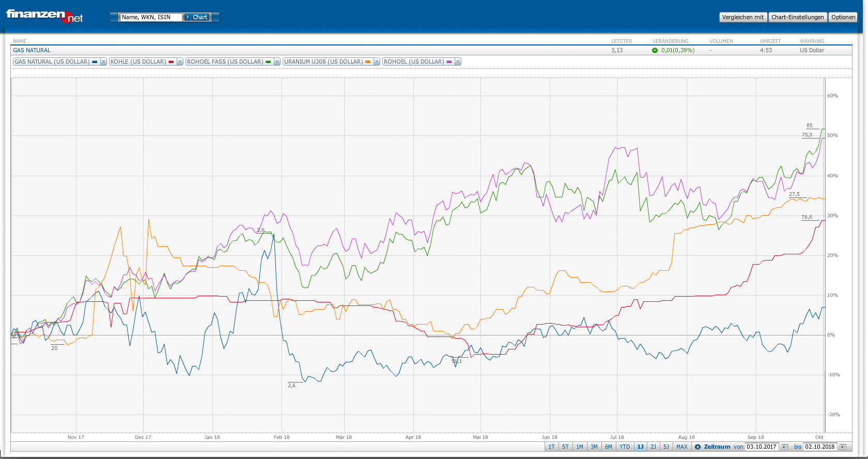
Task: Click the WÄHRUNG column header
Action: 812,41
